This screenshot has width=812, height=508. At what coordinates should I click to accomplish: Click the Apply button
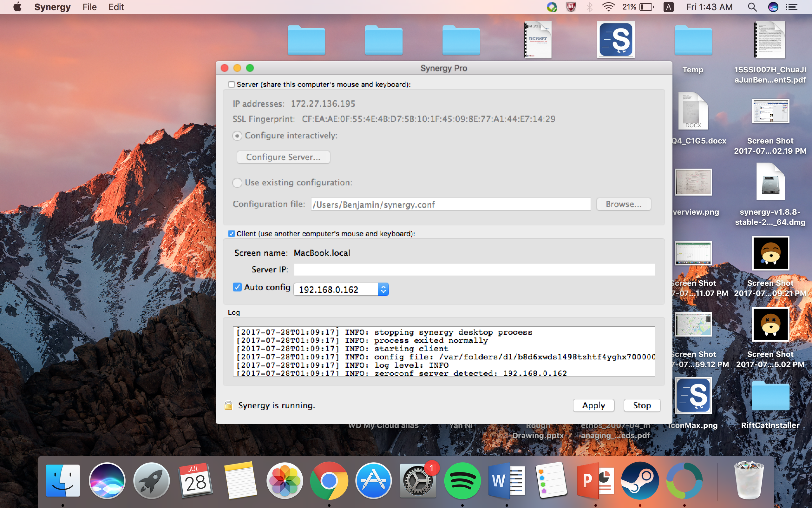(x=593, y=405)
